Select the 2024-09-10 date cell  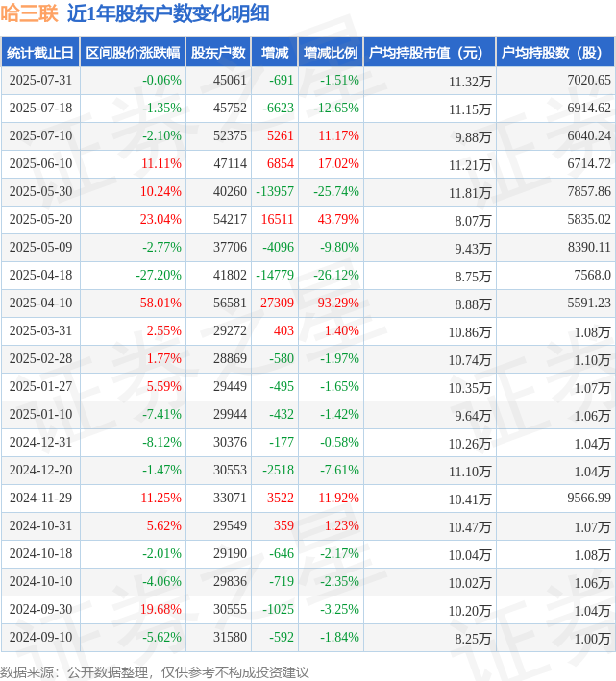click(x=40, y=637)
